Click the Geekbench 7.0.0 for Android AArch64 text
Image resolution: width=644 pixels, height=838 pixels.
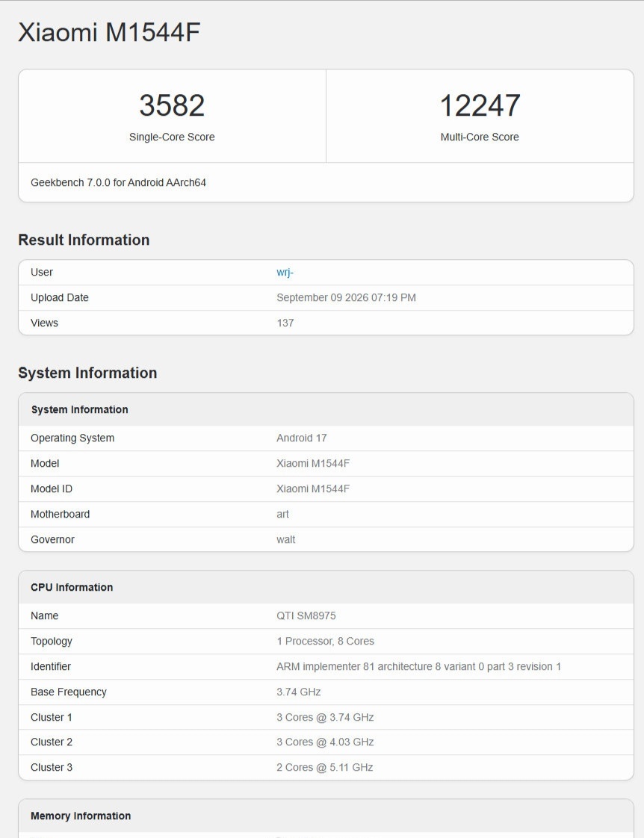tap(118, 182)
